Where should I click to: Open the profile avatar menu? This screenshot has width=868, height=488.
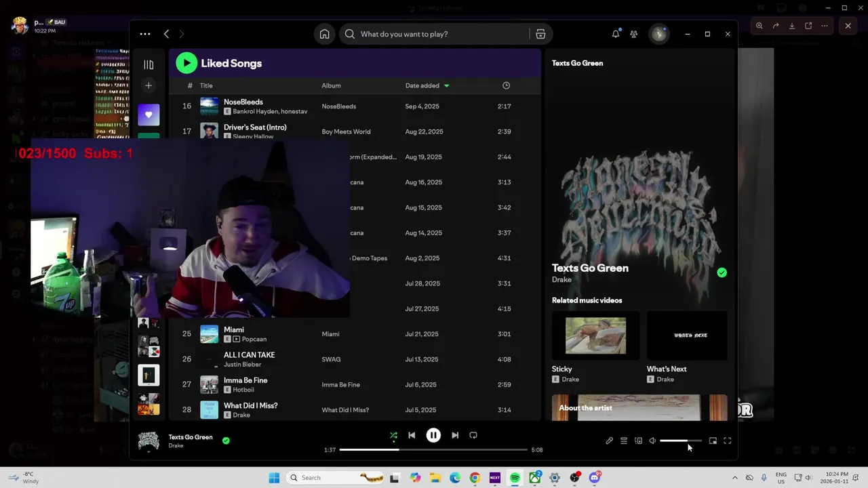[659, 34]
